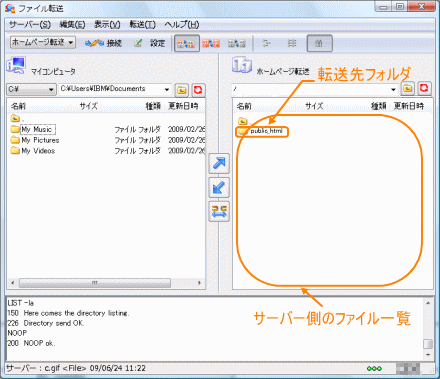440x379 pixels.
Task: Refresh the server file list
Action: (424, 88)
